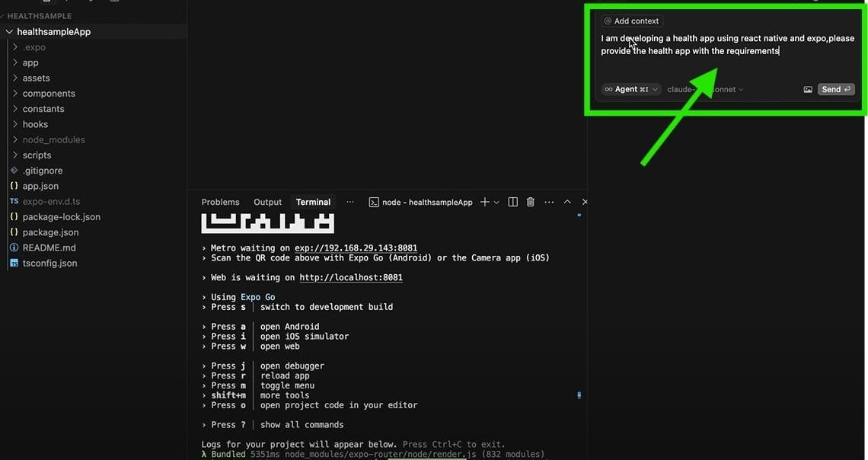Image resolution: width=868 pixels, height=460 pixels.
Task: Click the Split Terminal icon
Action: point(512,202)
